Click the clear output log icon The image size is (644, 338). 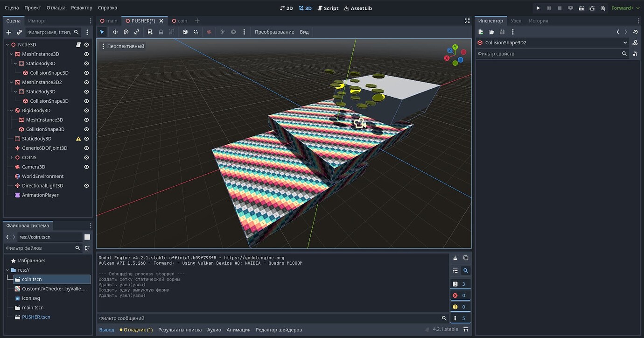point(455,258)
